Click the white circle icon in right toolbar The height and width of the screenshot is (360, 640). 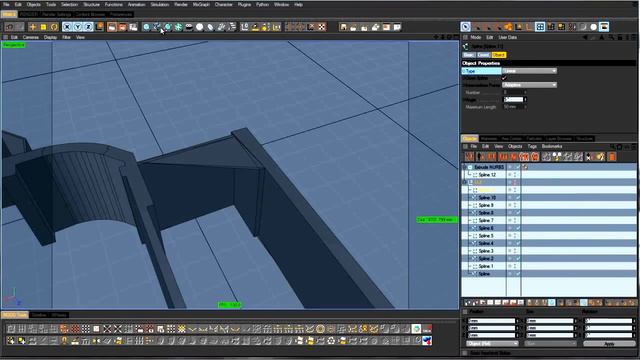(x=593, y=27)
